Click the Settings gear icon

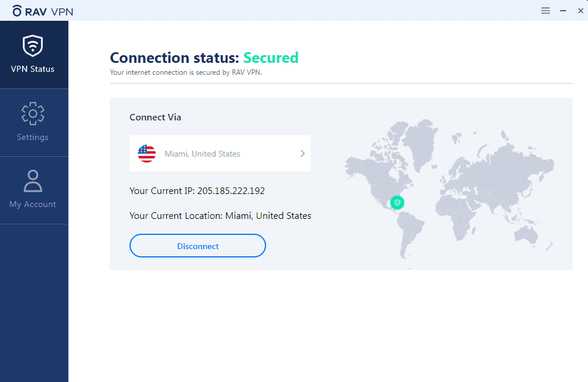pyautogui.click(x=33, y=113)
